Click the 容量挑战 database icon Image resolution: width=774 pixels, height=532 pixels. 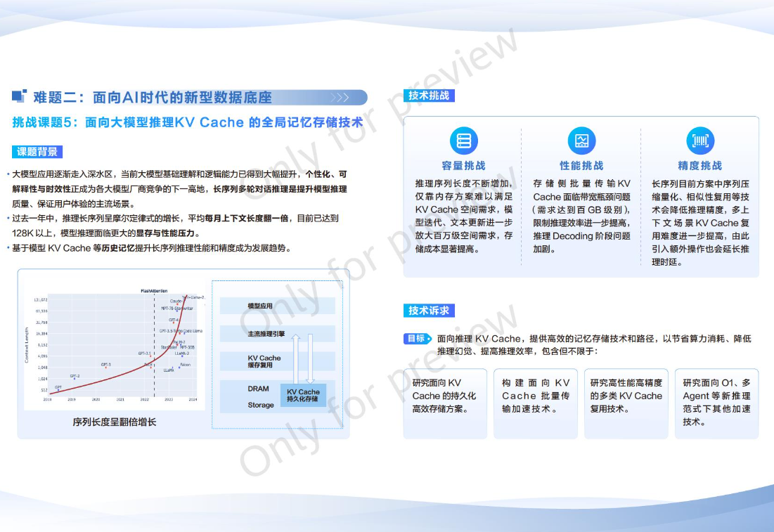[x=463, y=141]
